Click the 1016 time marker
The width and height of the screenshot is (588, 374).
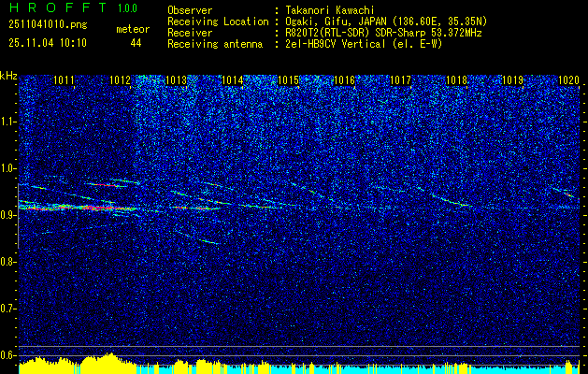click(344, 80)
